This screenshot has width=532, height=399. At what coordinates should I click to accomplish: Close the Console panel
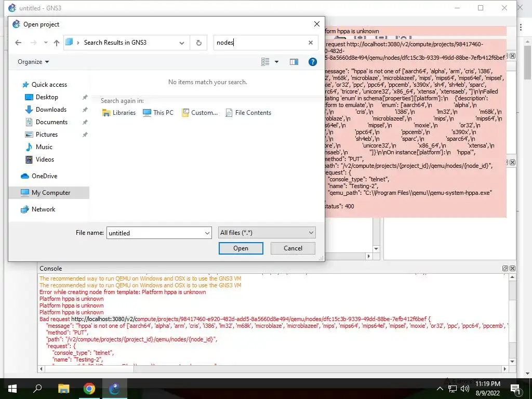tap(512, 269)
